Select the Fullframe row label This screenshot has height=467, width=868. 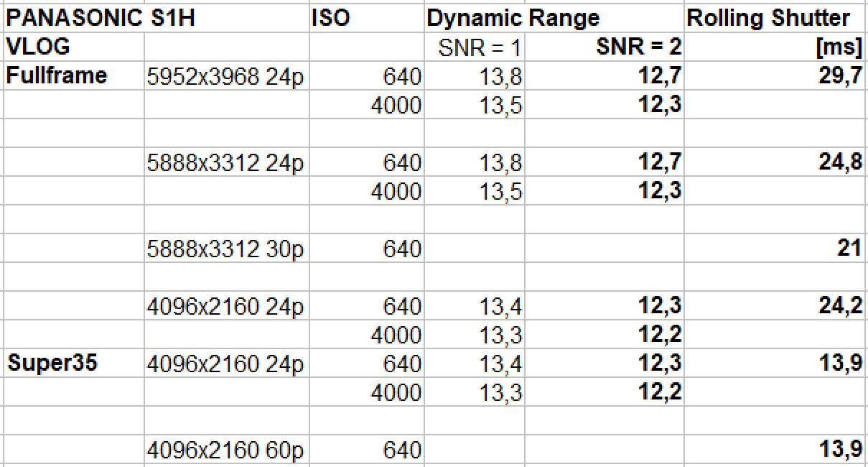tap(57, 75)
